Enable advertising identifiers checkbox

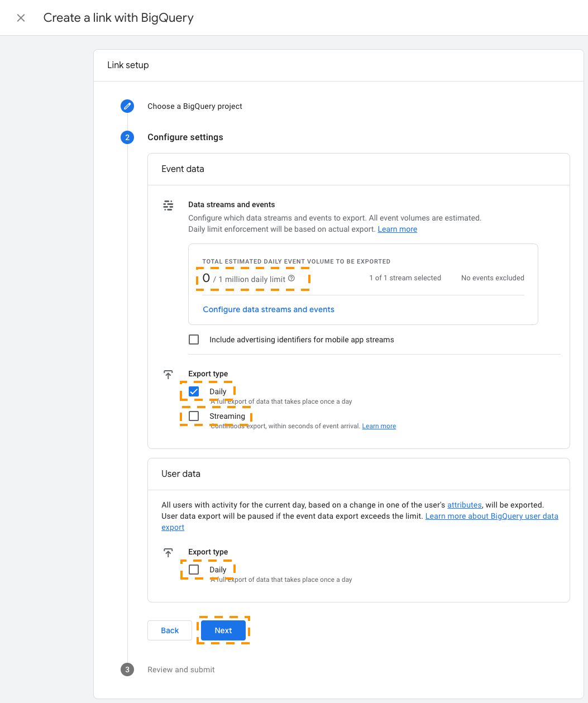click(x=194, y=339)
